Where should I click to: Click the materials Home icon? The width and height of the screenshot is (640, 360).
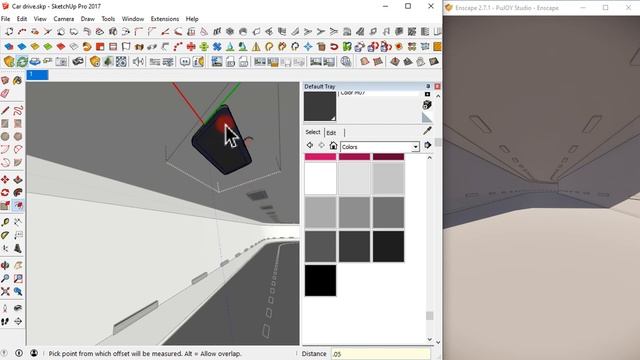point(333,145)
